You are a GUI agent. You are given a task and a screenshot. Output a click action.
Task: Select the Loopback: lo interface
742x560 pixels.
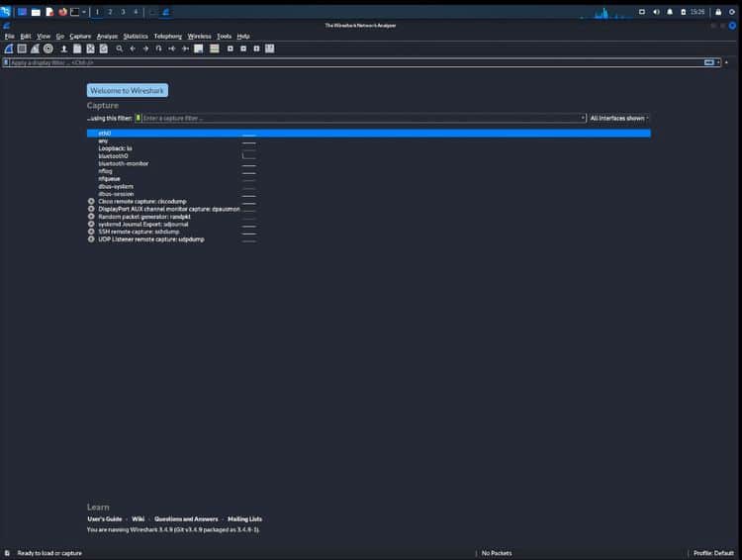coord(115,148)
